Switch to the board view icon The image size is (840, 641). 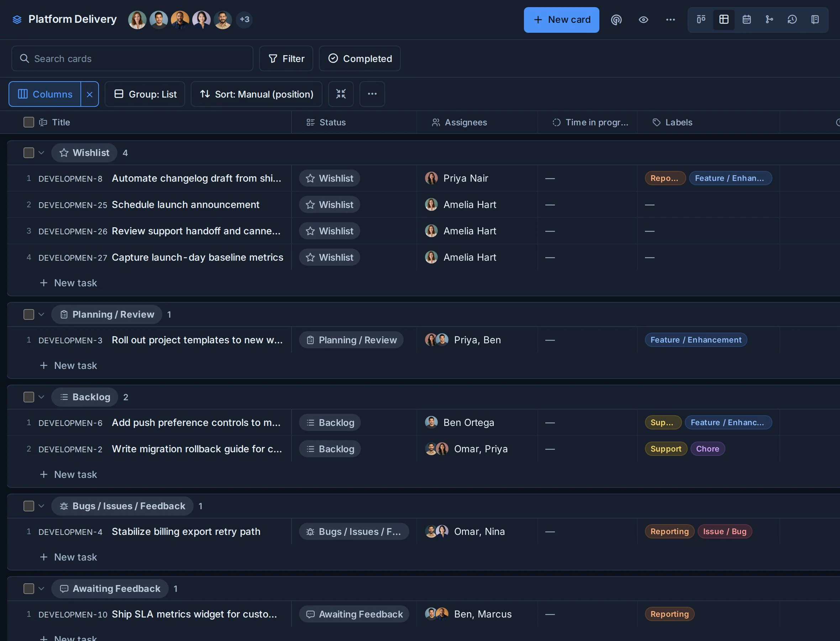pos(701,20)
